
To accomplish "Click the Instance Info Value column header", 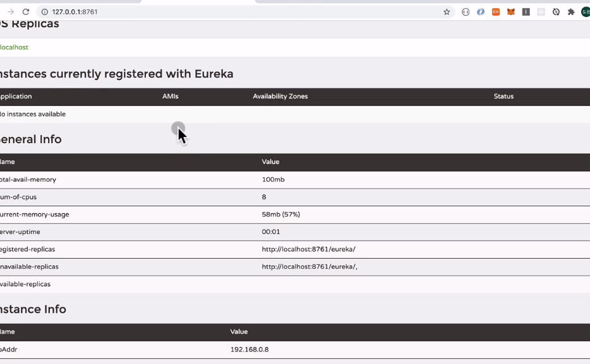I will pyautogui.click(x=239, y=332).
